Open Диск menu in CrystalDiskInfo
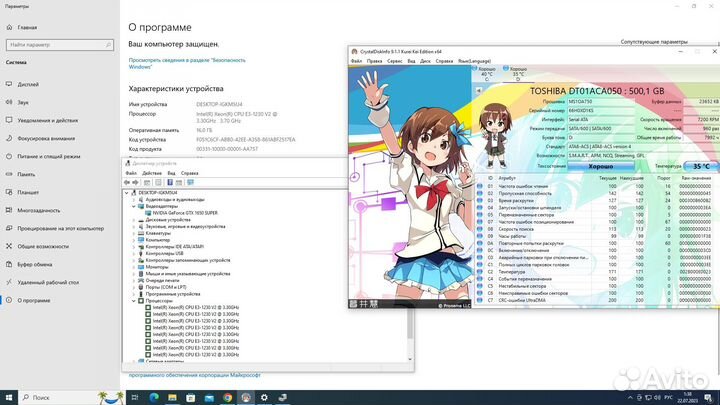 click(x=425, y=61)
